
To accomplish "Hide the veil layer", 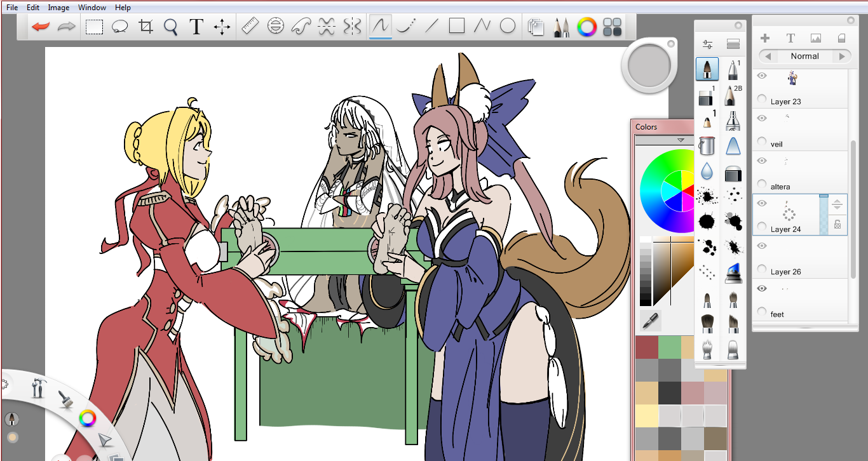I will [x=762, y=118].
